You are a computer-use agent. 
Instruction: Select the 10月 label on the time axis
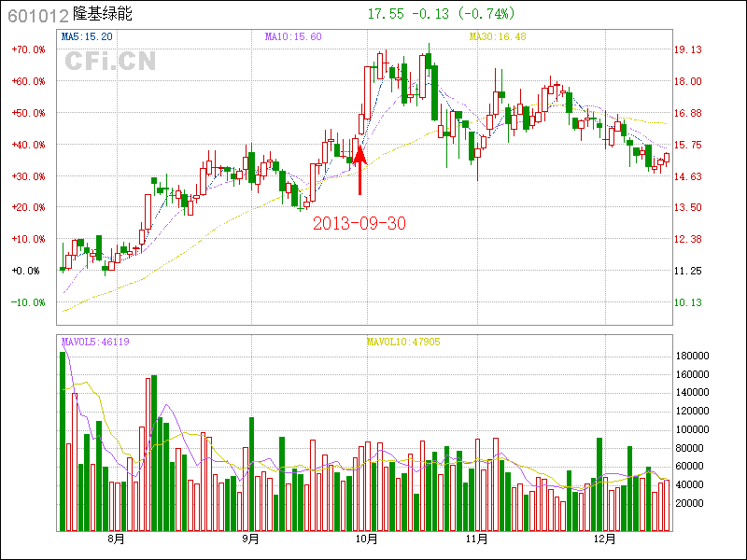[367, 539]
